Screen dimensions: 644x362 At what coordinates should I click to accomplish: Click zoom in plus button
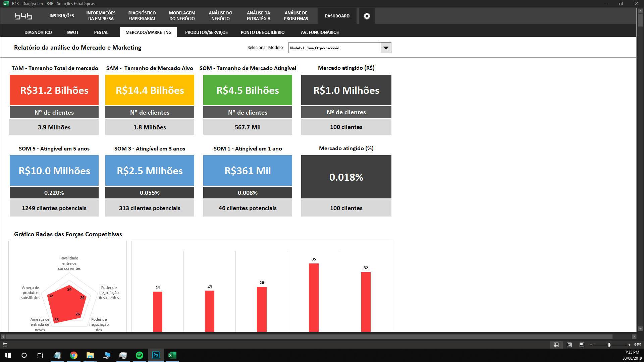click(x=629, y=345)
